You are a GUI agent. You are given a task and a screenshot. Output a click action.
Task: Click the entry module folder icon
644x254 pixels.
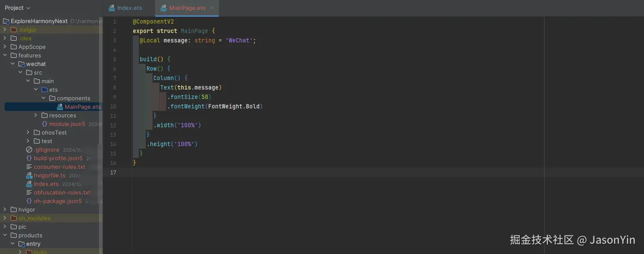pyautogui.click(x=21, y=244)
